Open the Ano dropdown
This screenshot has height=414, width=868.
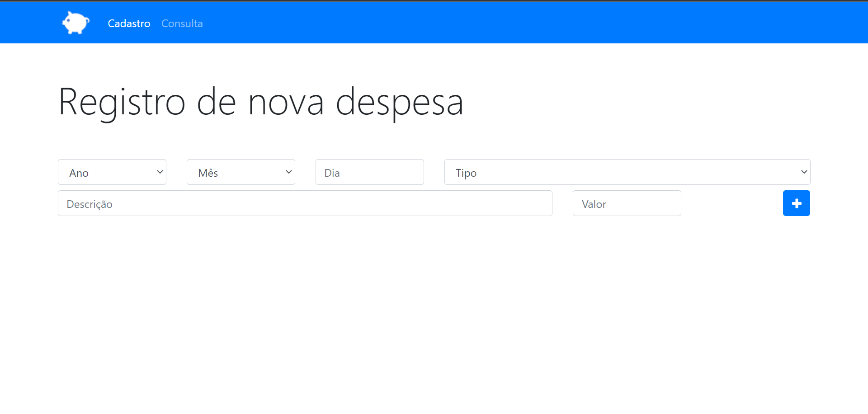click(x=112, y=172)
